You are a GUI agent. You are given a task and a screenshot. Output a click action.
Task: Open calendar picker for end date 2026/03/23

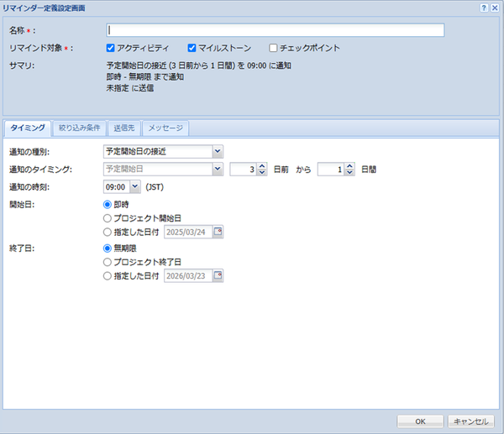pyautogui.click(x=218, y=275)
